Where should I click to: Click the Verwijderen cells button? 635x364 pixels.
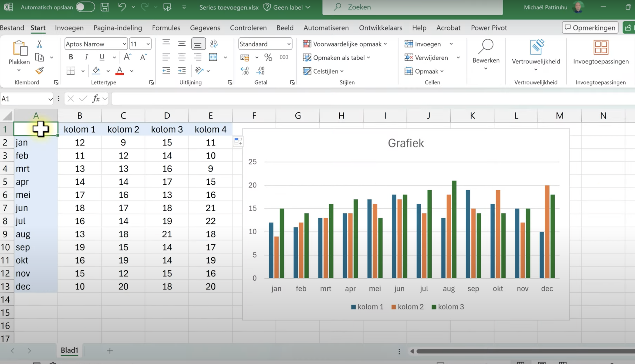(x=426, y=57)
